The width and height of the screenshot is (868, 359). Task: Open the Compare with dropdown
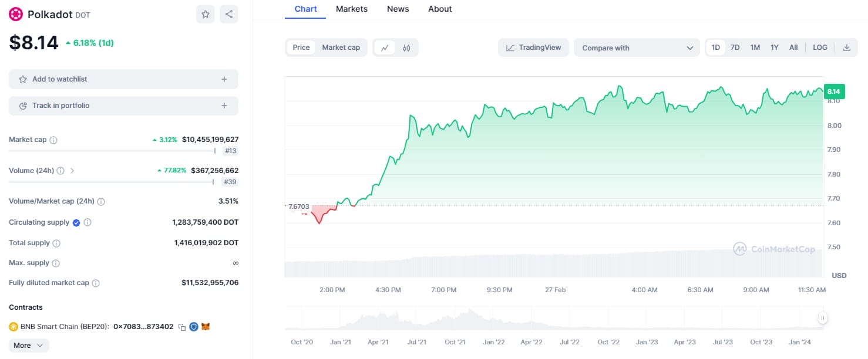point(637,48)
